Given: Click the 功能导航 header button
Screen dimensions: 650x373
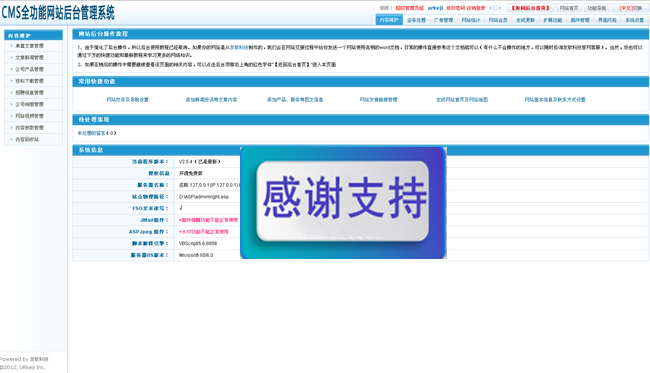Looking at the screenshot, I should 597,8.
